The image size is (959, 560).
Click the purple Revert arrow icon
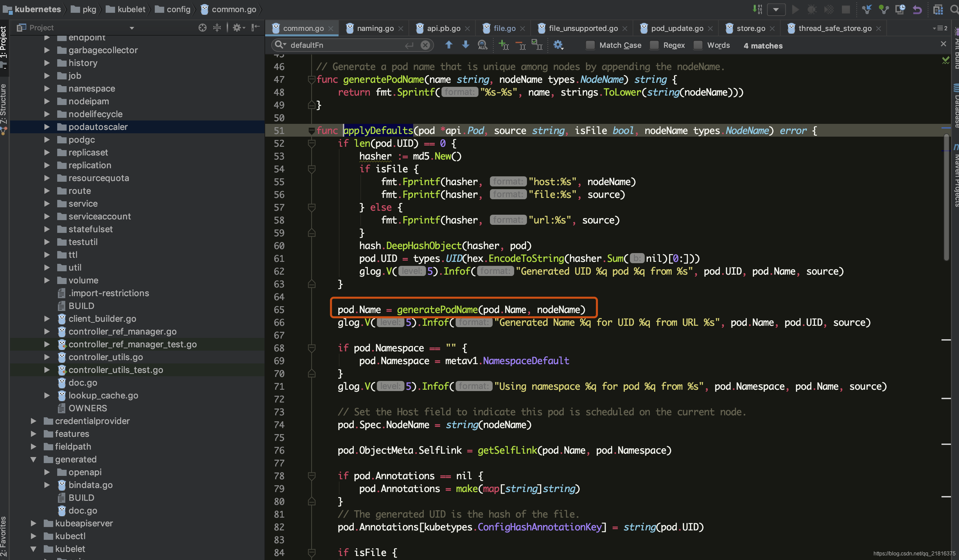pos(917,9)
